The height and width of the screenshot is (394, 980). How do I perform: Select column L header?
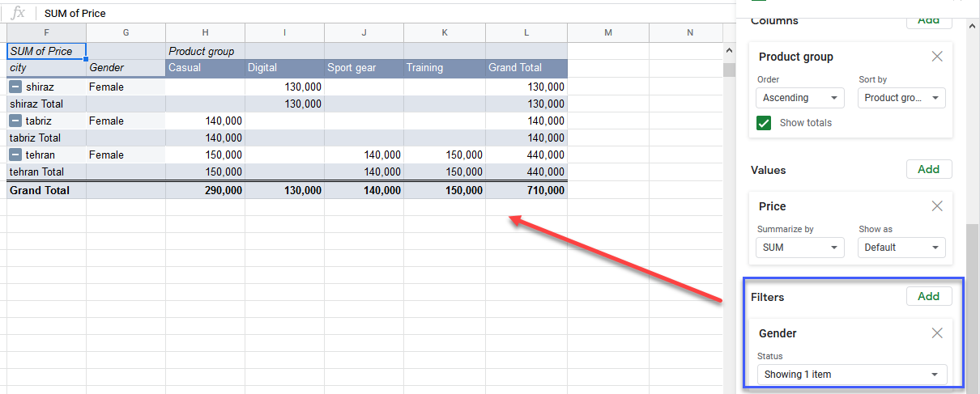tap(526, 32)
